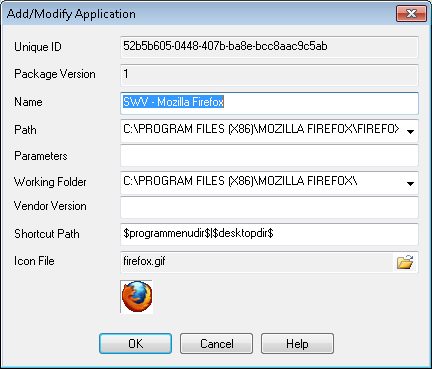Image resolution: width=432 pixels, height=369 pixels.
Task: Cancel the Add/Modify Application dialog
Action: 216,343
